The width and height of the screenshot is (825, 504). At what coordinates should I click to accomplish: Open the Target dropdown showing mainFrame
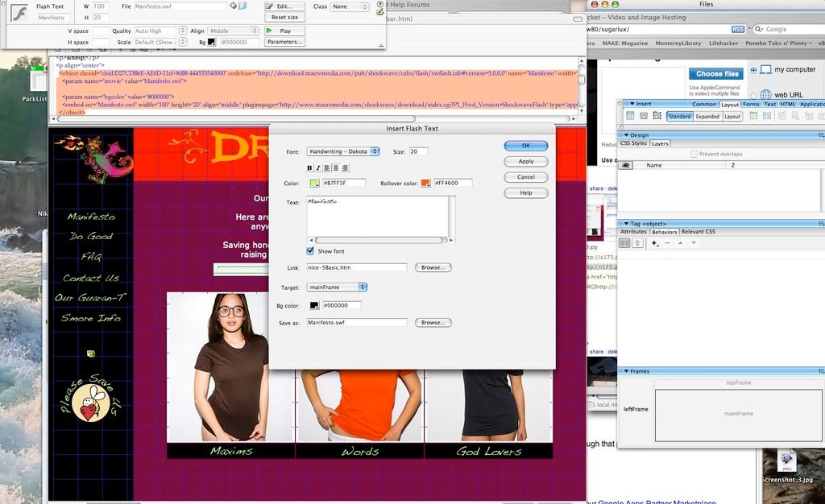[337, 287]
